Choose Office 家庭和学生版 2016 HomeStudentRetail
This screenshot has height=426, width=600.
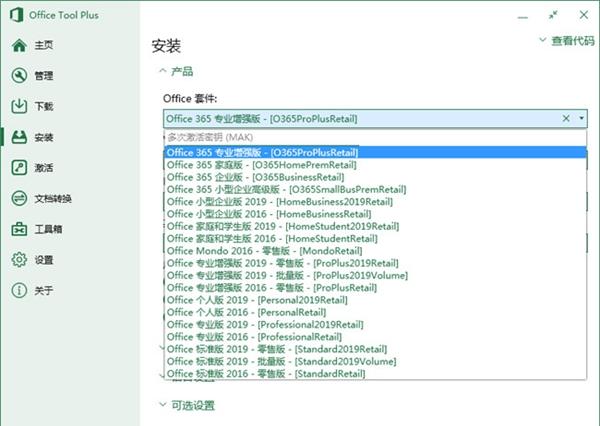click(375, 238)
